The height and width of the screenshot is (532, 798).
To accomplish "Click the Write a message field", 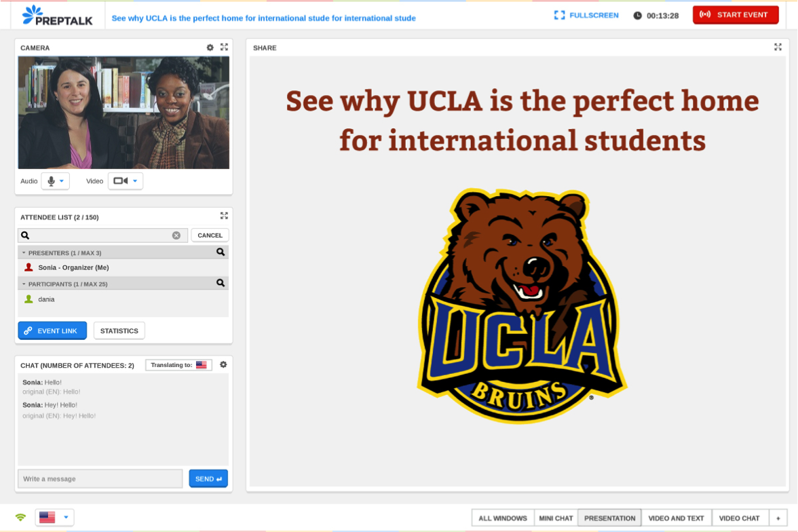I will coord(100,478).
